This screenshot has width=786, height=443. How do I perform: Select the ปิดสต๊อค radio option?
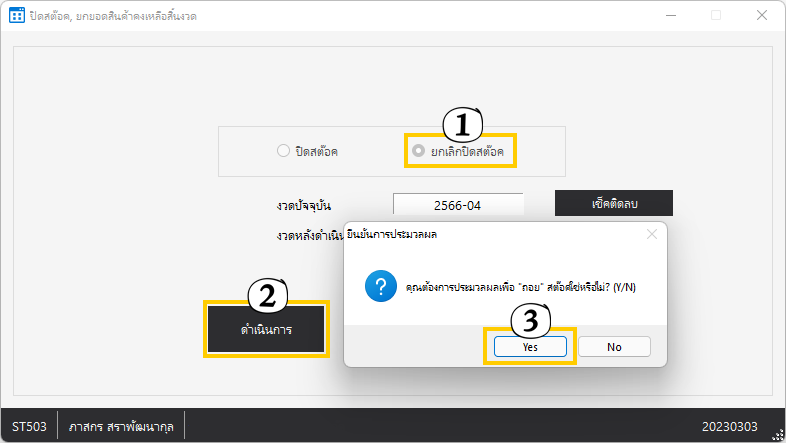pos(284,151)
